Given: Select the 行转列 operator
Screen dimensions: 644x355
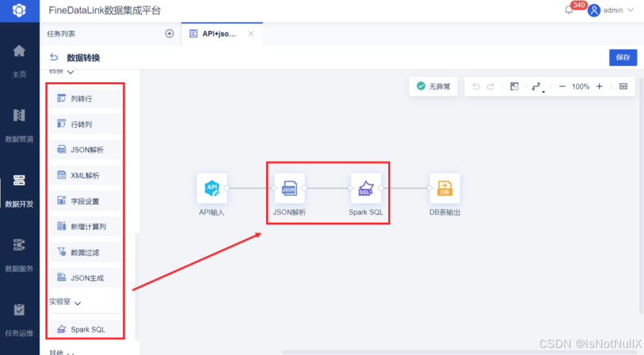Looking at the screenshot, I should click(x=86, y=124).
